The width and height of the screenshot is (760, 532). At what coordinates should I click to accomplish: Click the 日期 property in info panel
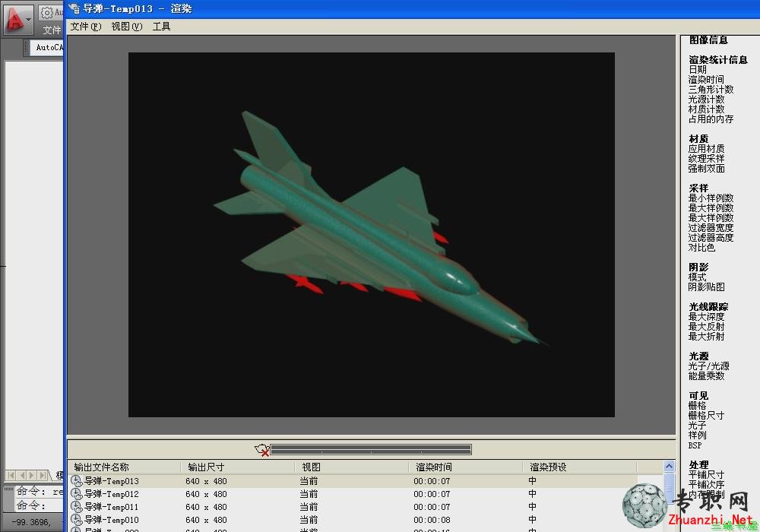click(x=698, y=70)
